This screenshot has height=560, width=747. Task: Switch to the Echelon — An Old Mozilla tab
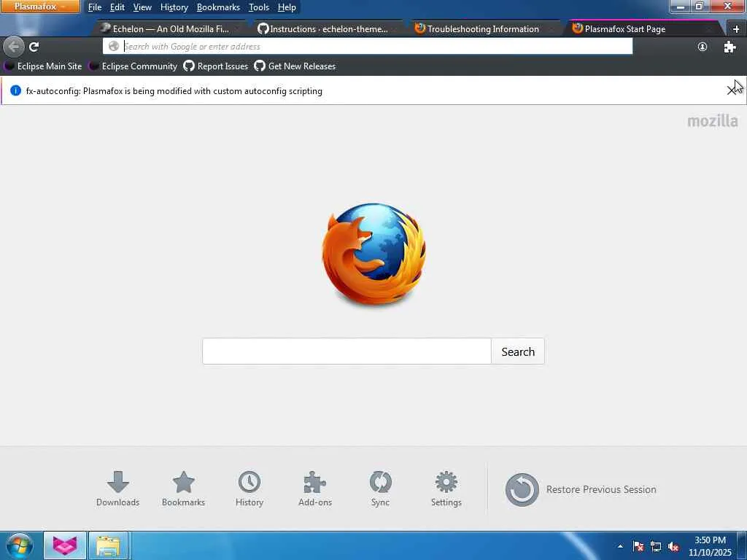click(x=170, y=28)
